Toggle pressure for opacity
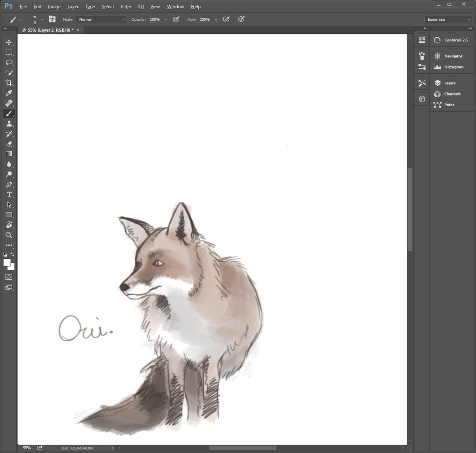This screenshot has width=476, height=453. tap(176, 19)
